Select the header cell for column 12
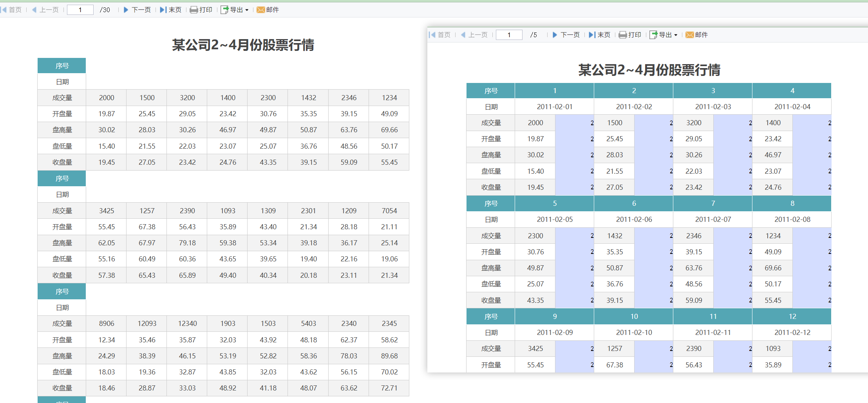The image size is (868, 403). [x=792, y=316]
